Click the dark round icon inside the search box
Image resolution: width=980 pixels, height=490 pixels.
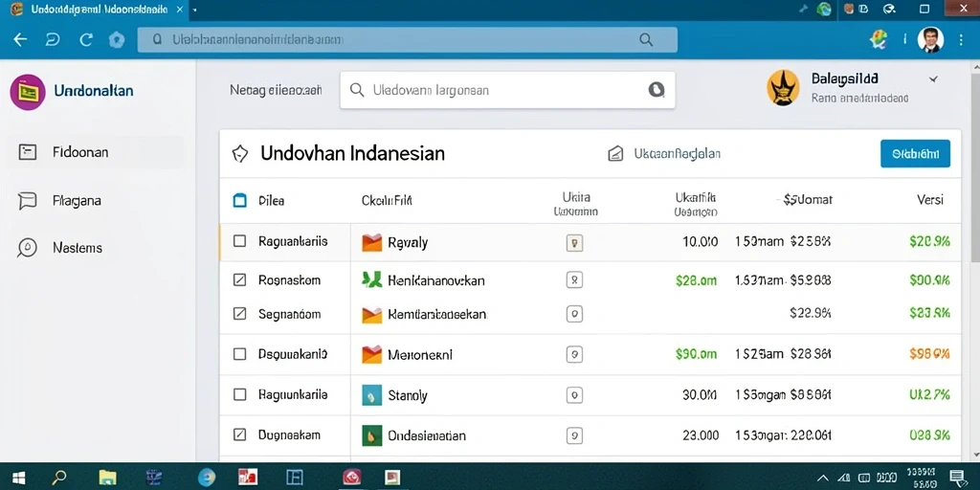[x=656, y=90]
